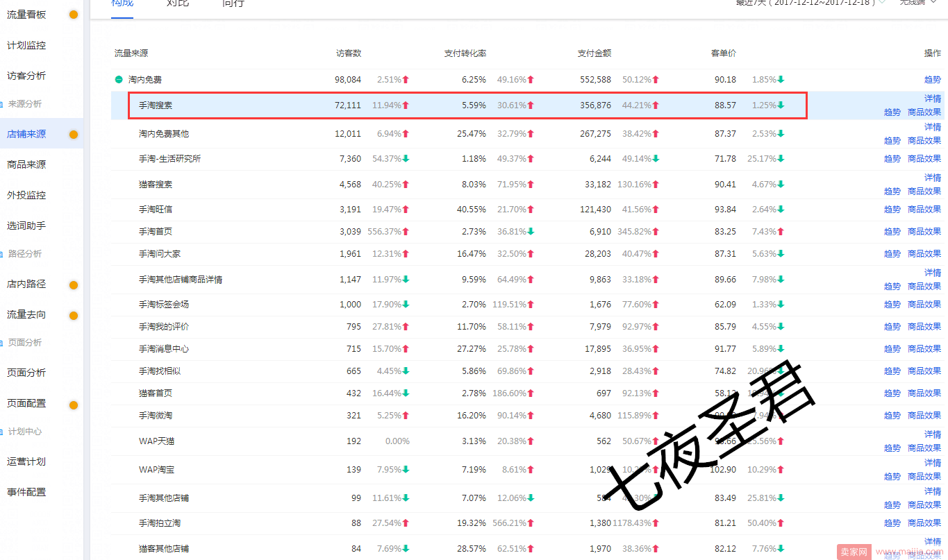
Task: Open 详情 for the 手淘搜索 row
Action: click(x=933, y=99)
